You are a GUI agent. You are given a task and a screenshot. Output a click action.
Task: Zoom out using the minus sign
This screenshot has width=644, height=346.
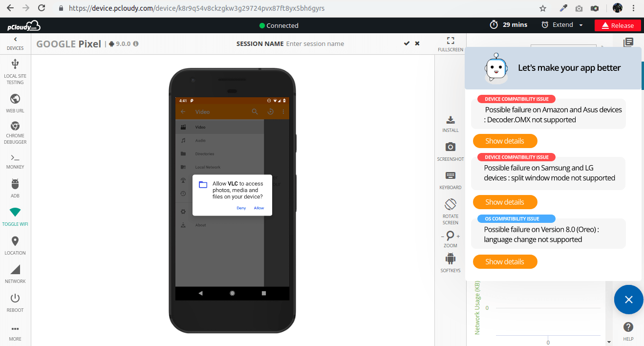click(443, 236)
